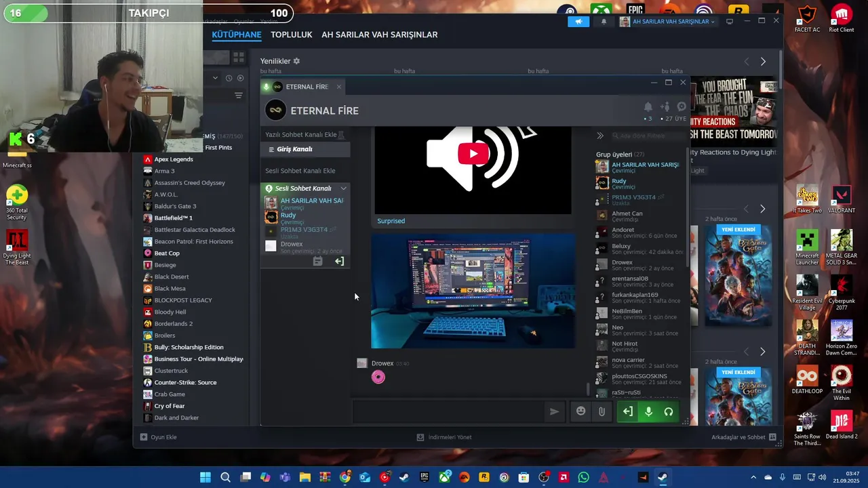Open VALORANT desktop shortcut

pos(842,199)
